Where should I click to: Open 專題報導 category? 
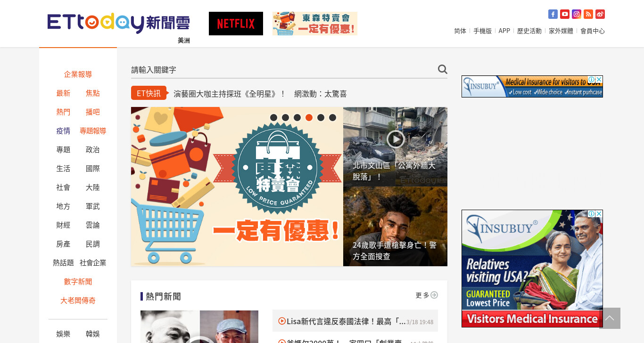(93, 131)
